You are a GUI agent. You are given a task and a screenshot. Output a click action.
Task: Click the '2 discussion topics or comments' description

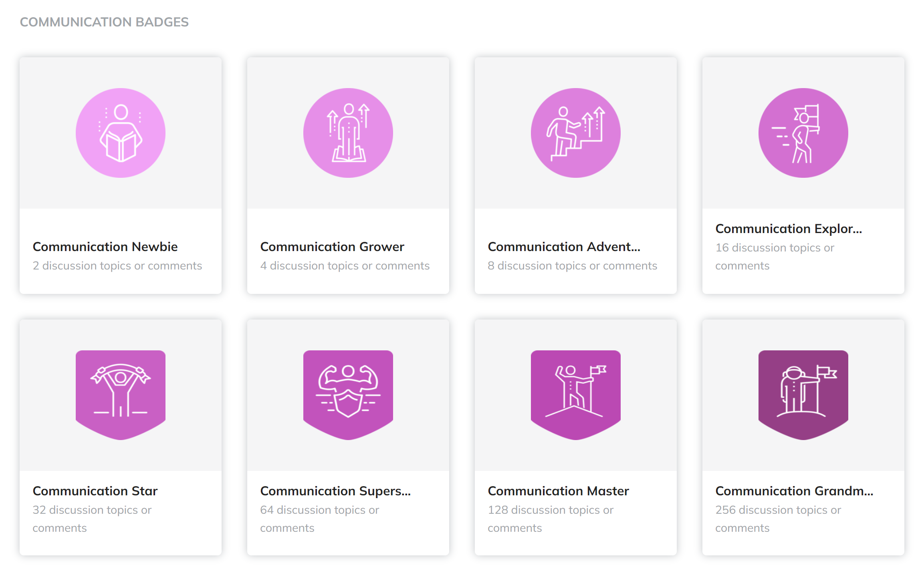[x=117, y=266]
